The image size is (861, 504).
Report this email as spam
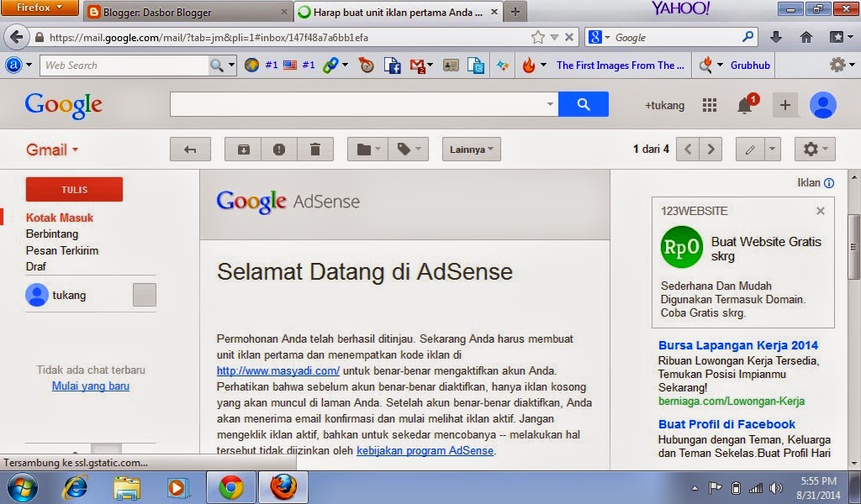point(279,150)
